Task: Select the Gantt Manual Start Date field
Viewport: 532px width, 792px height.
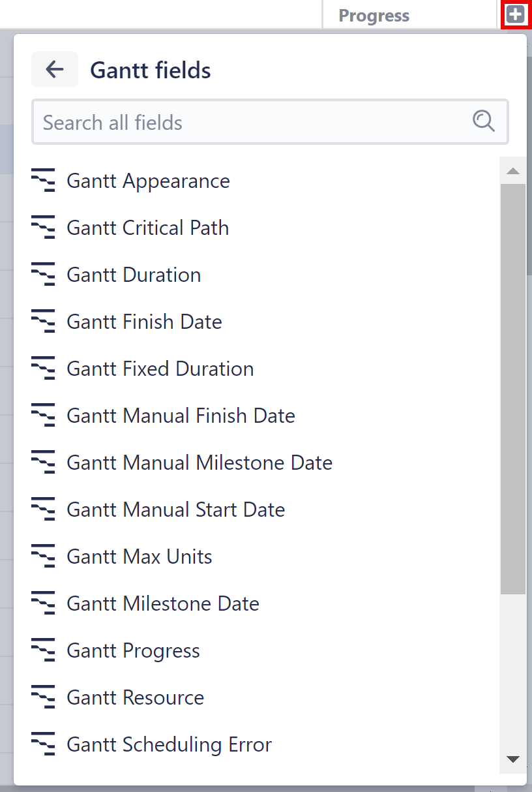Action: tap(175, 510)
